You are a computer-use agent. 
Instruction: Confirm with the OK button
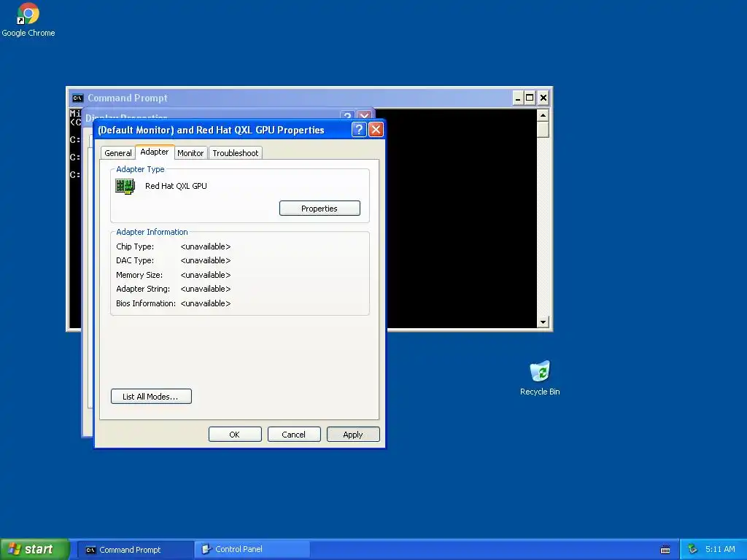point(235,435)
